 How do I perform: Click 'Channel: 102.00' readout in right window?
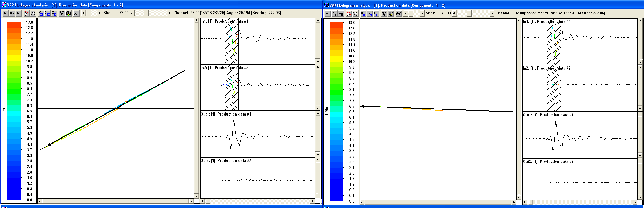point(510,13)
